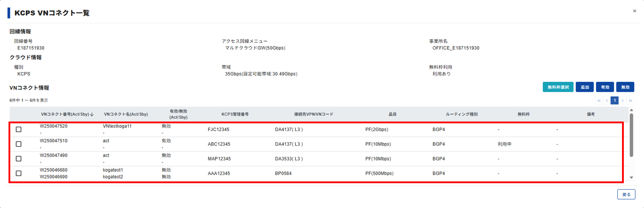The width and height of the screenshot is (644, 208).
Task: Select page 1 in pagination
Action: click(615, 101)
